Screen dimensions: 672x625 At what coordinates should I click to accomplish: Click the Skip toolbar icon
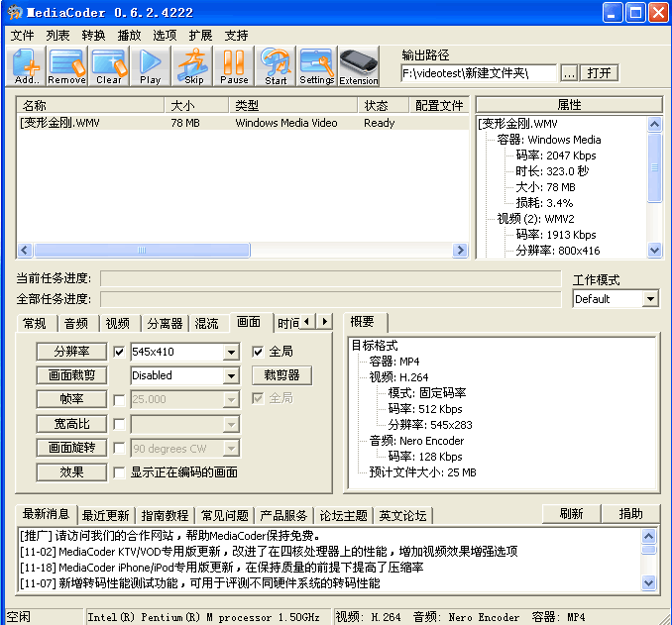[x=193, y=66]
